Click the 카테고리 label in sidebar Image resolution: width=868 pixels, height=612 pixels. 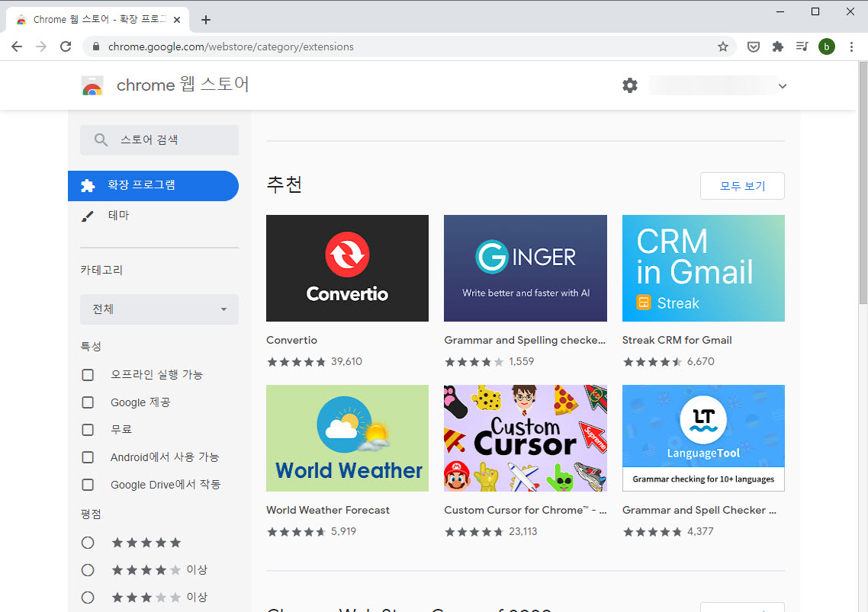click(101, 270)
